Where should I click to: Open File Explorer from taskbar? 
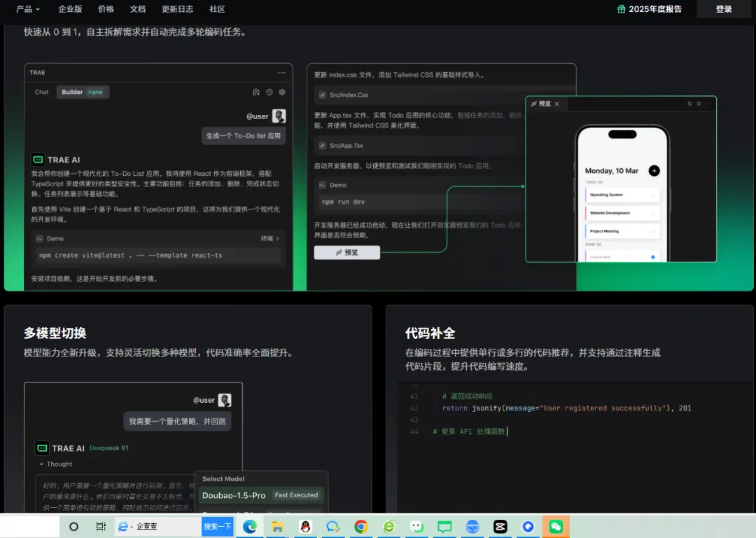tap(277, 526)
